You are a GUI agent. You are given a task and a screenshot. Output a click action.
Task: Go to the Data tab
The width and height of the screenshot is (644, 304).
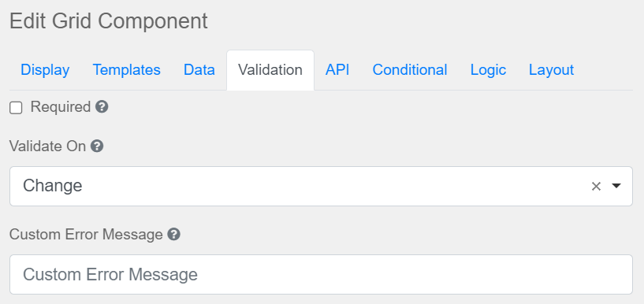(x=199, y=70)
